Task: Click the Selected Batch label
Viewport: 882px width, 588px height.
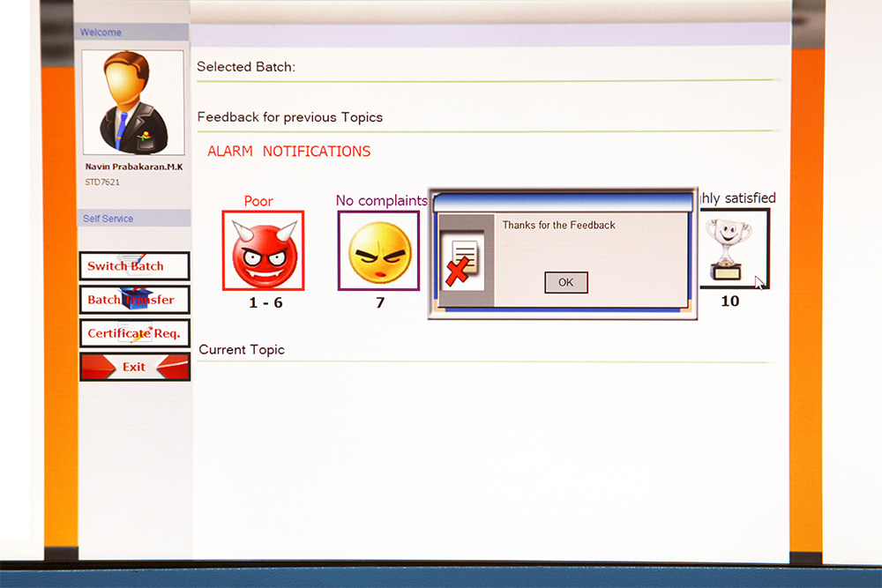Action: [x=245, y=67]
